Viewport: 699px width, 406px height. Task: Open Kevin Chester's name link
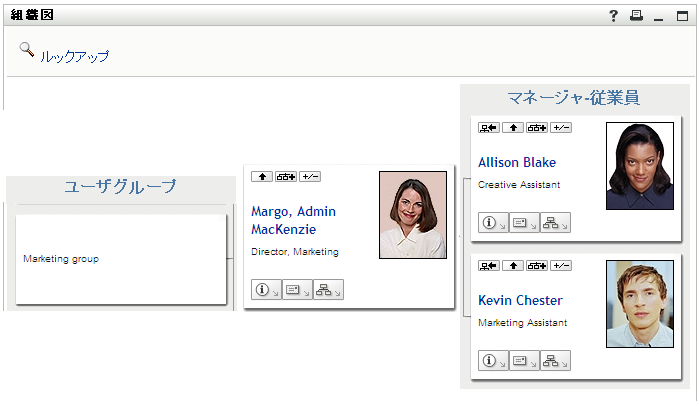tap(520, 300)
